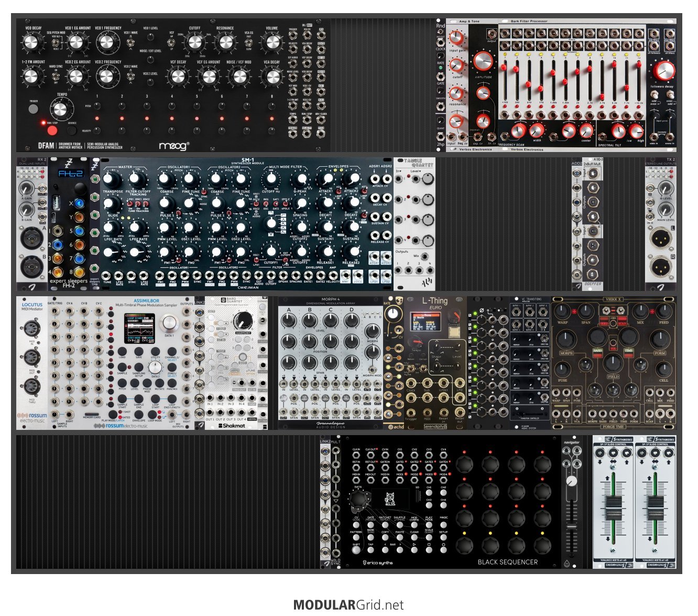Click the DFAM TEMPO knob
This screenshot has width=698, height=616.
click(61, 110)
